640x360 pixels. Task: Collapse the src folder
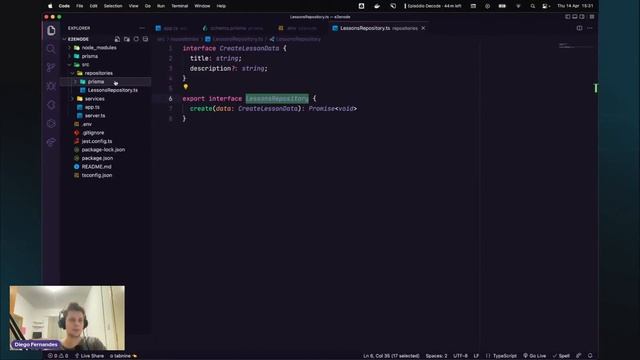pos(85,65)
